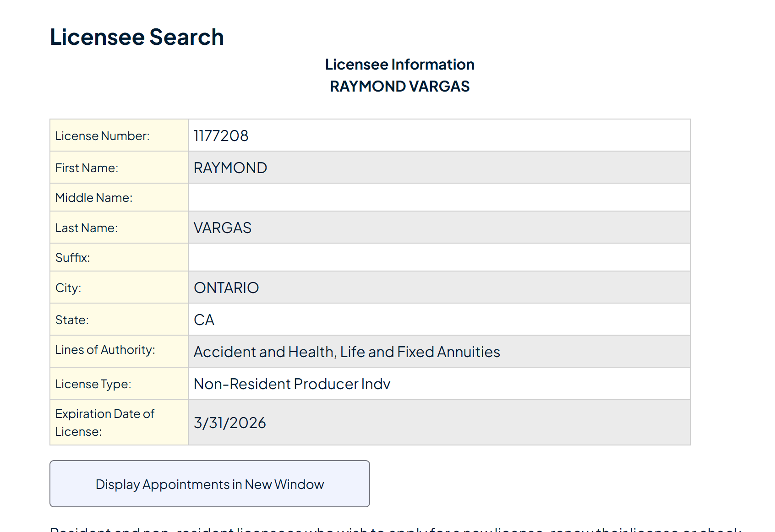Click the city value ONTARIO

[x=226, y=288]
